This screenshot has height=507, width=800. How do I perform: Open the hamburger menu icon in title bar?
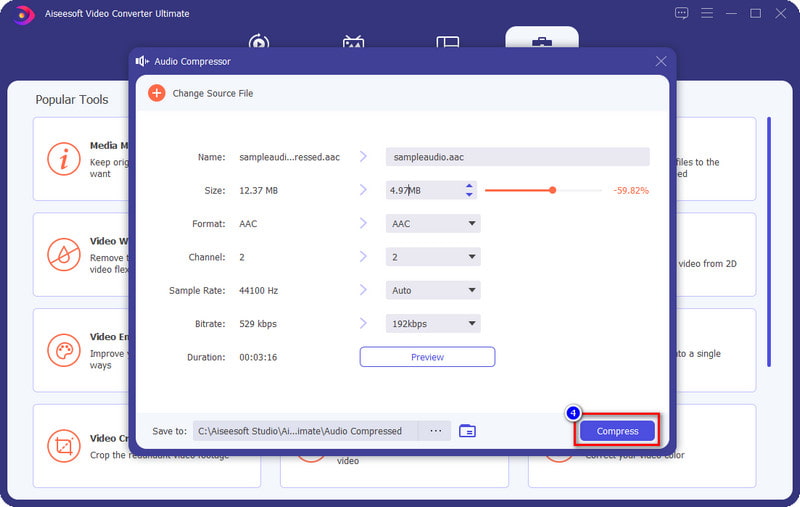click(x=707, y=13)
